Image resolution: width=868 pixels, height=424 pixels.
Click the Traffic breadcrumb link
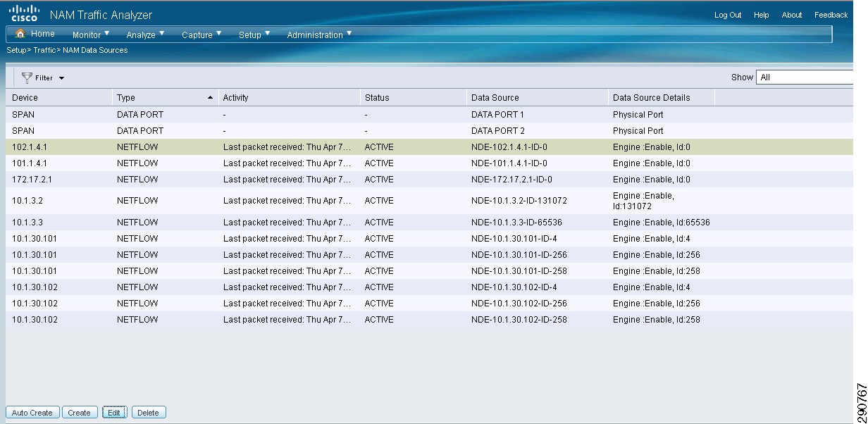[x=44, y=51]
